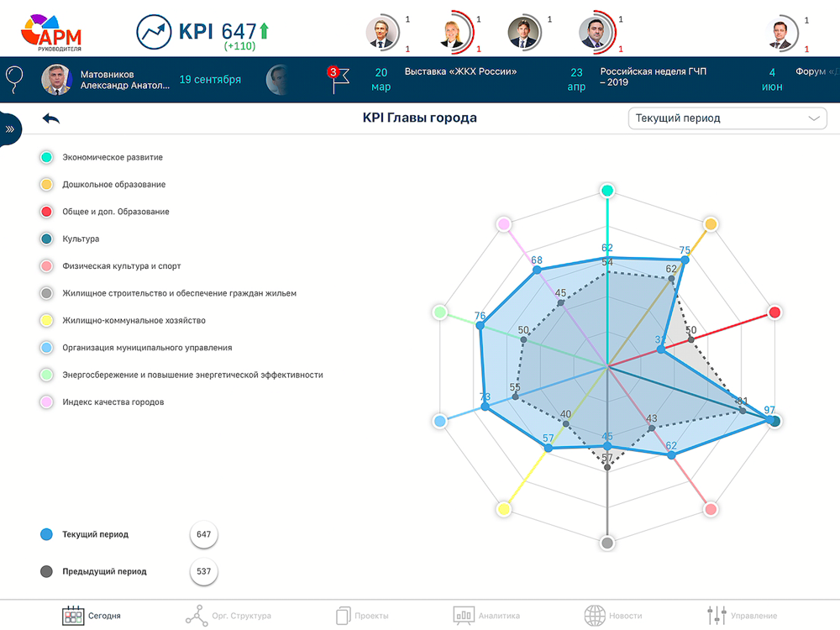Toggle Общее и доп. Образование legend marker
Viewport: 840px width, 630px height.
46,212
